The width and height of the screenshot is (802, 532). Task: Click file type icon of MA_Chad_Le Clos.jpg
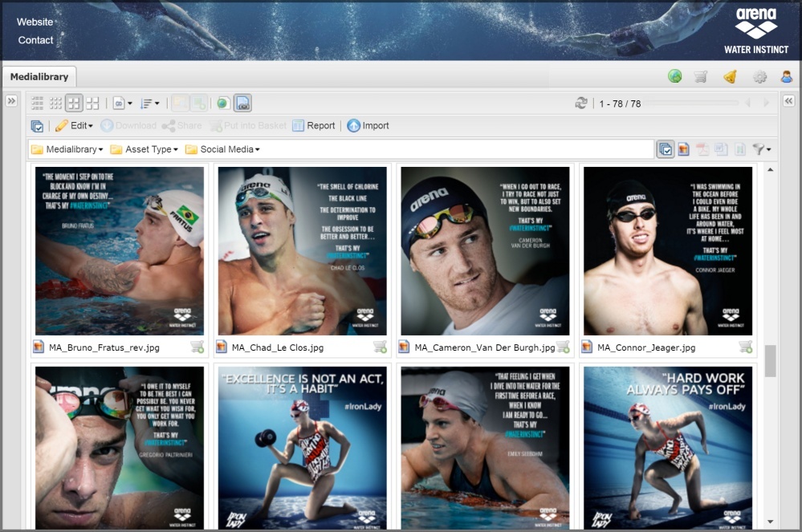(x=221, y=347)
